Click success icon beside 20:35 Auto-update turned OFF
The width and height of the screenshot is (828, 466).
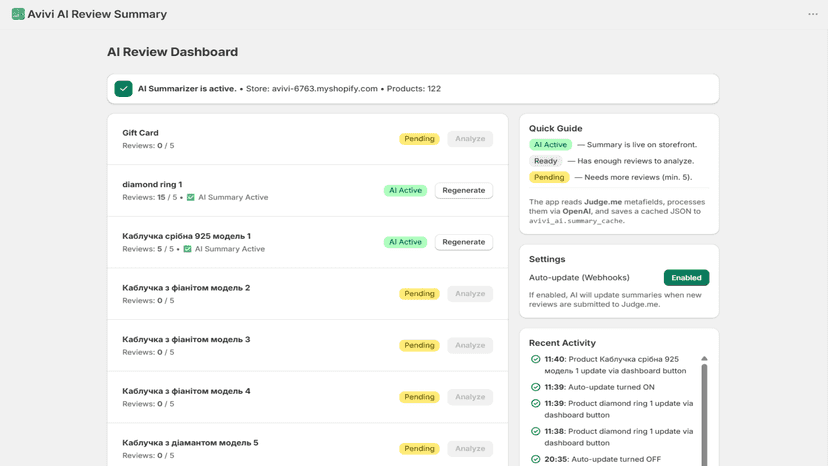(535, 460)
